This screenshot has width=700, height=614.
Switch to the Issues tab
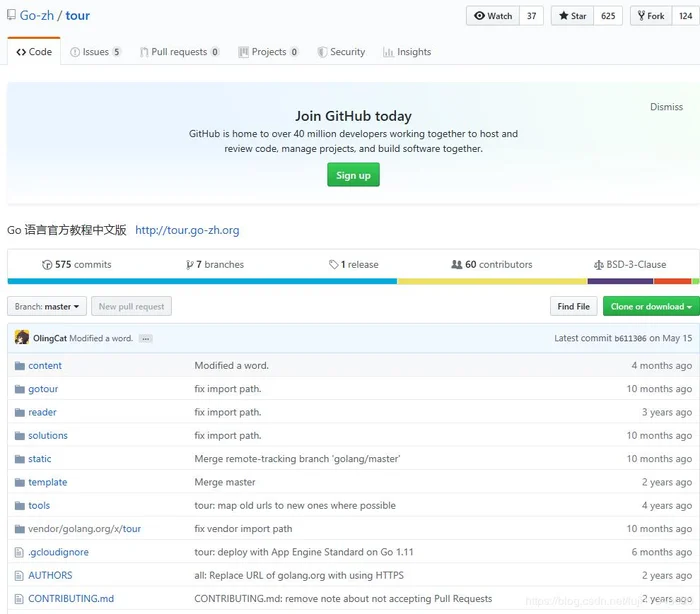[95, 52]
